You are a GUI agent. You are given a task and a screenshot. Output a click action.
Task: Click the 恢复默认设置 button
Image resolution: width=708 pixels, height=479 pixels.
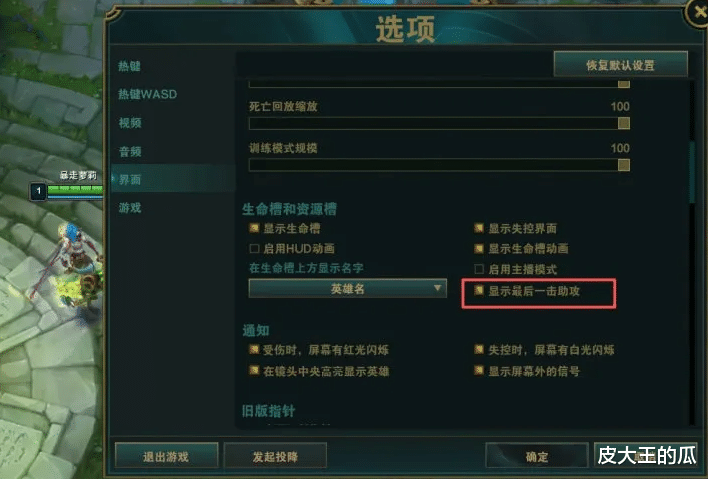[x=620, y=65]
